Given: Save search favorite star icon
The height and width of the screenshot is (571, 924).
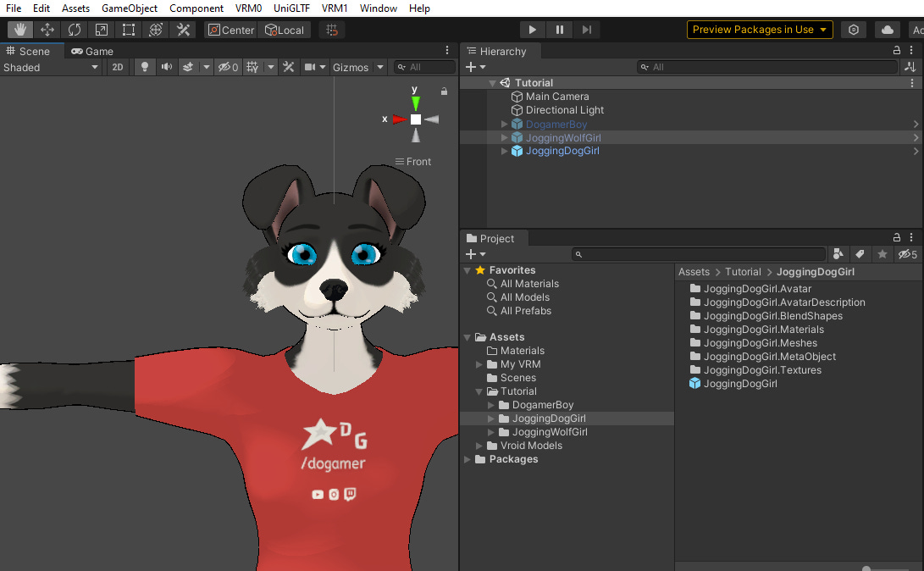Looking at the screenshot, I should (x=883, y=254).
